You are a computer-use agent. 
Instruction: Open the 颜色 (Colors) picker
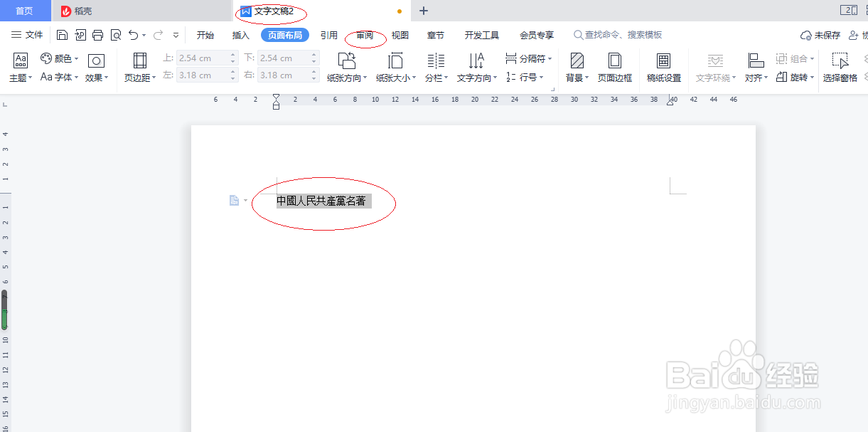58,59
